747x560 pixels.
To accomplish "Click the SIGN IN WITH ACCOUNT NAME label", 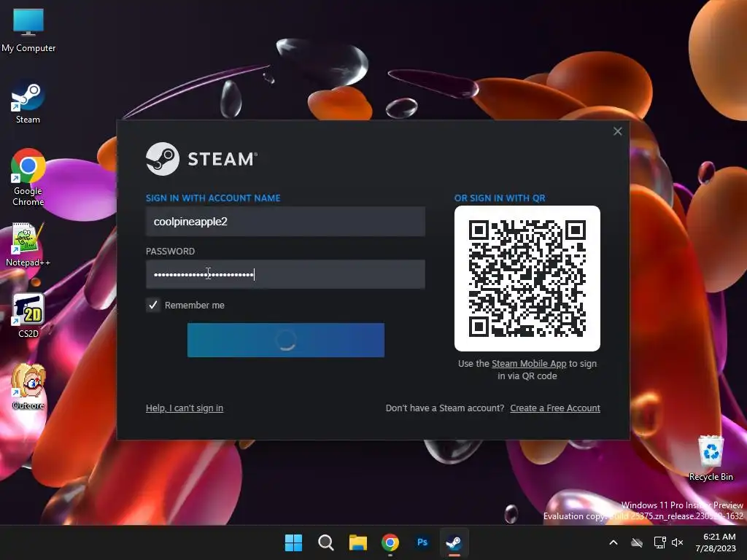I will tap(213, 198).
